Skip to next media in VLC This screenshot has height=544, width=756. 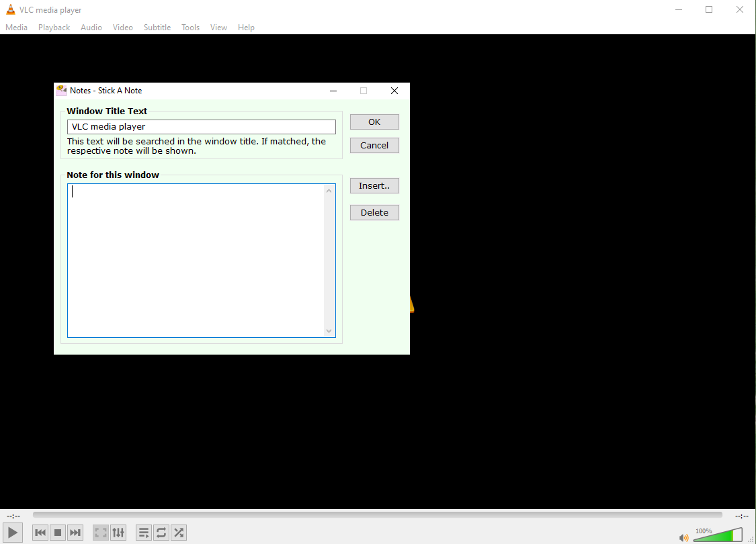[75, 533]
